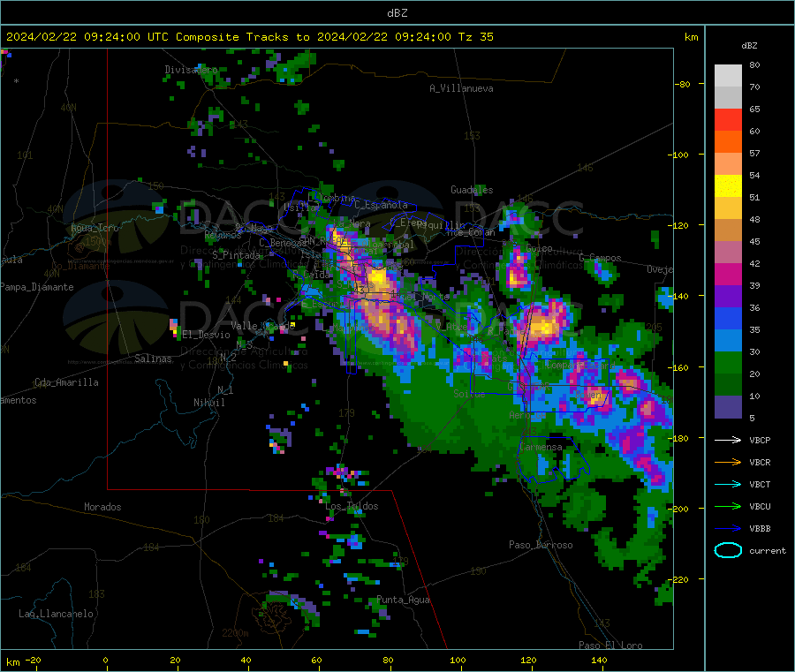Click the '2200m' elevation label
Image resolution: width=795 pixels, height=672 pixels.
click(x=235, y=633)
